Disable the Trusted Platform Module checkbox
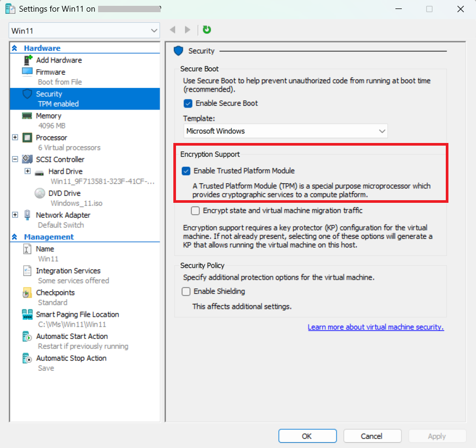The height and width of the screenshot is (448, 476). [x=186, y=171]
